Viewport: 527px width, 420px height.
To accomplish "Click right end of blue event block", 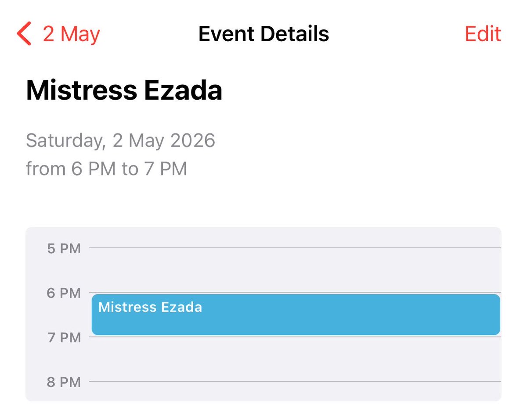I will pos(492,314).
